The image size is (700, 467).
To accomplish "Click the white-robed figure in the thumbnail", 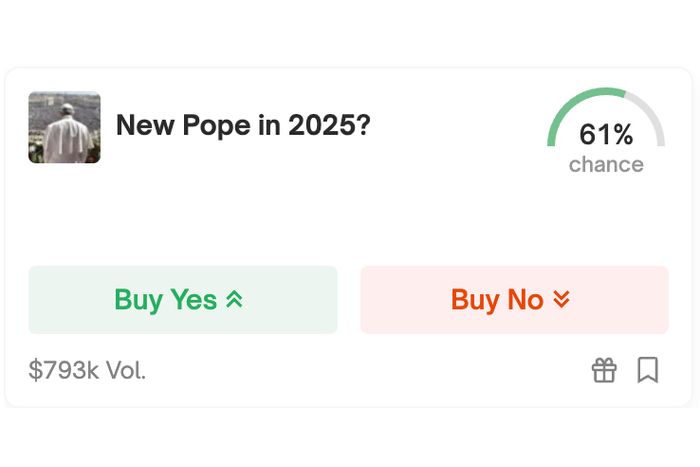I will [x=67, y=136].
